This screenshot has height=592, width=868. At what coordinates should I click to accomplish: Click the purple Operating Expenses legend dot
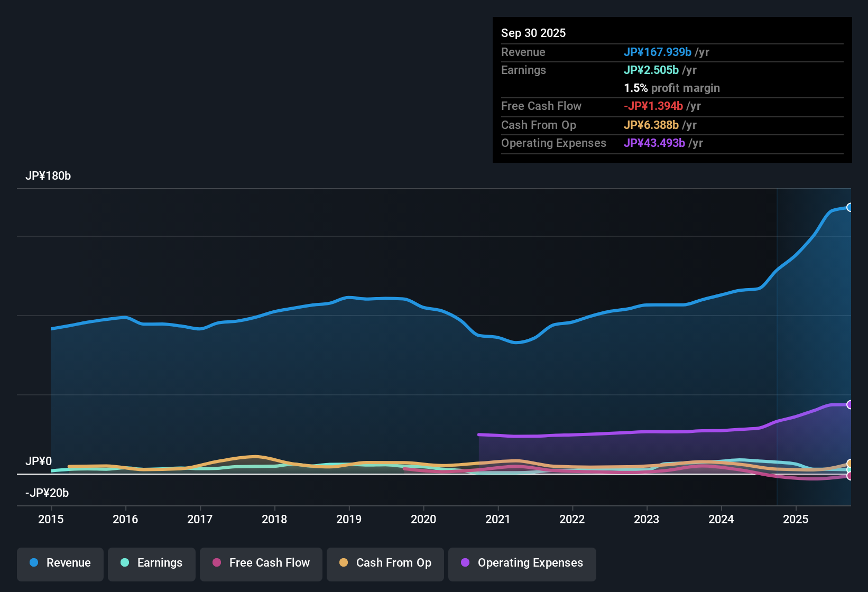[465, 563]
